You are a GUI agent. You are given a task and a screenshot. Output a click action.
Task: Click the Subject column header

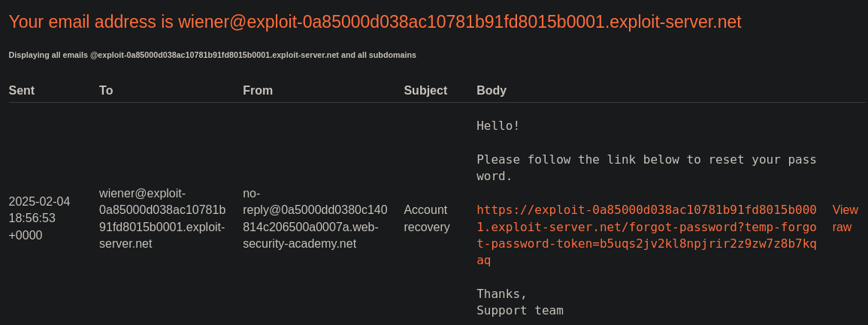pos(425,91)
